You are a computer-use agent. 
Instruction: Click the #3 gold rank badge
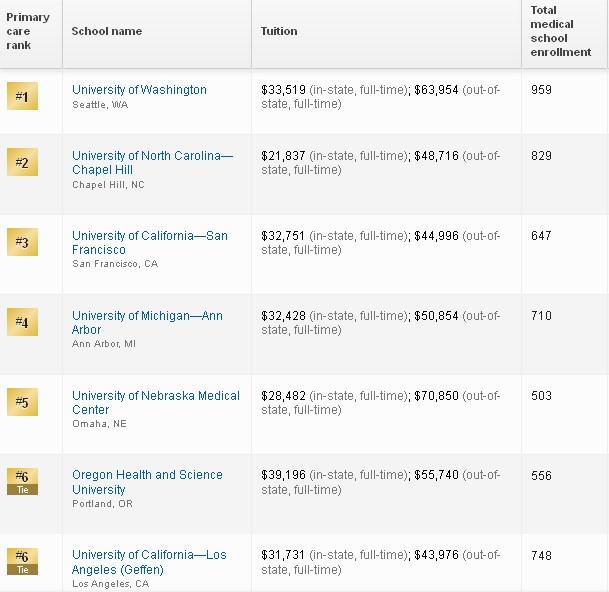(x=22, y=242)
